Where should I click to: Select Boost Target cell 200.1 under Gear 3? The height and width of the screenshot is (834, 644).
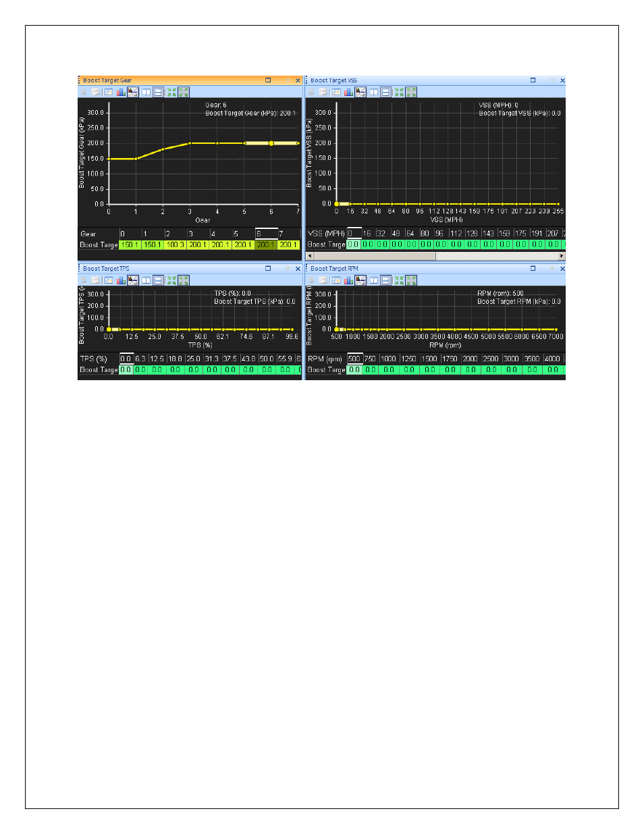pyautogui.click(x=198, y=244)
